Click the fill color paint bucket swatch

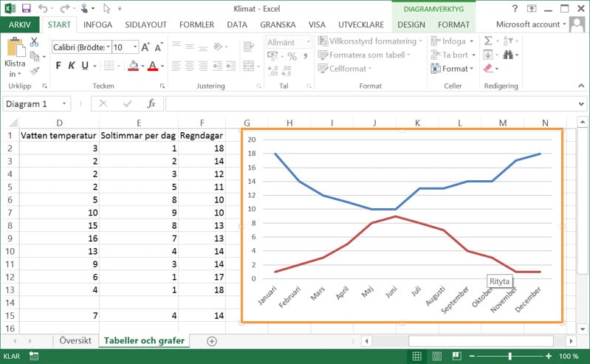coord(133,66)
